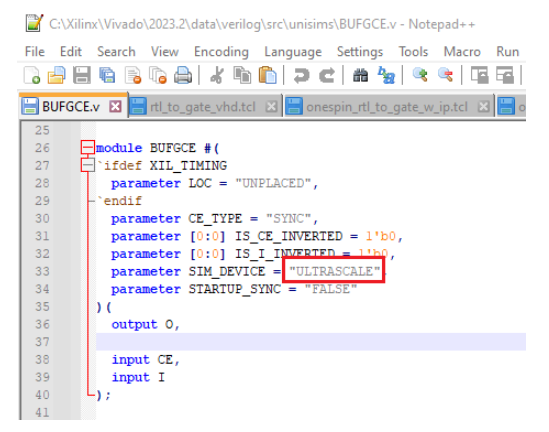Viewport: 549px width, 432px height.
Task: Click the Redo arrow icon
Action: point(327,75)
